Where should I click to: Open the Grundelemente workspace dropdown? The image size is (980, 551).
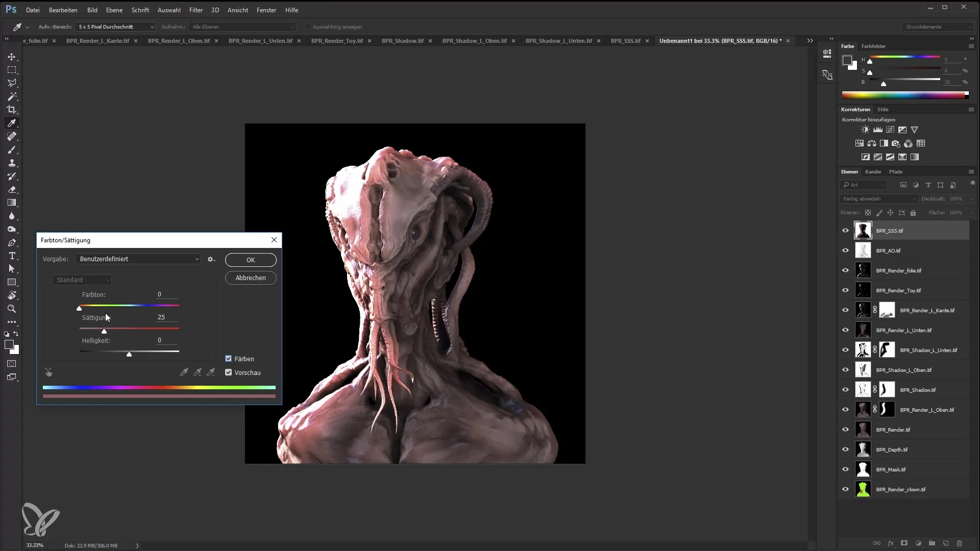point(938,27)
